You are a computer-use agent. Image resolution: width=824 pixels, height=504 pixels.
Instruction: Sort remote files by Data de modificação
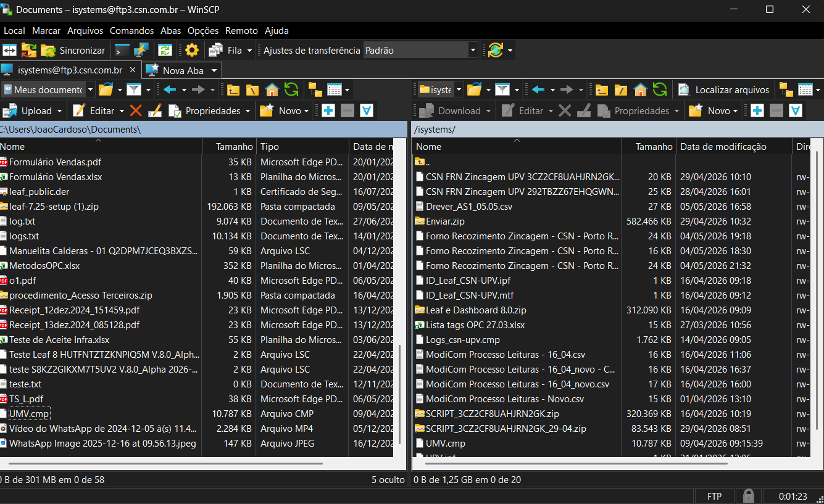point(734,147)
